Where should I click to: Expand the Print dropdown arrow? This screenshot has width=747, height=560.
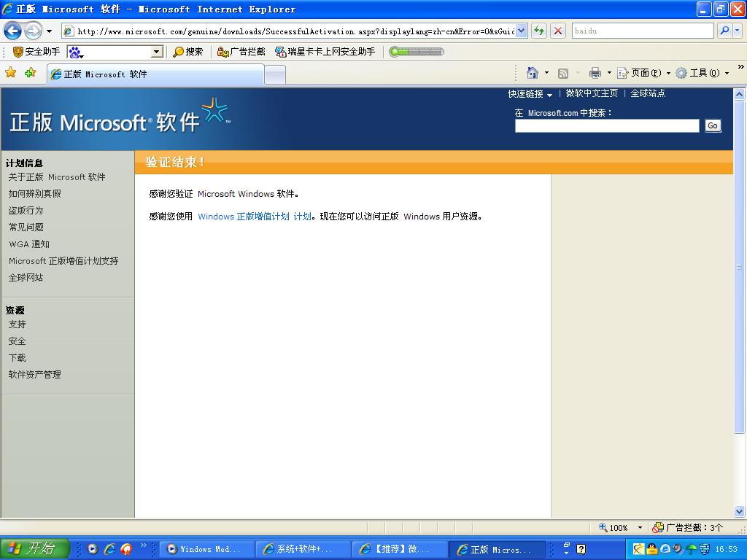pyautogui.click(x=609, y=73)
